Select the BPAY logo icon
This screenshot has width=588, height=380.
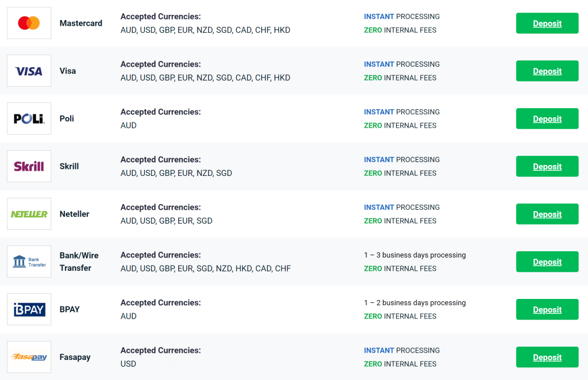(29, 309)
